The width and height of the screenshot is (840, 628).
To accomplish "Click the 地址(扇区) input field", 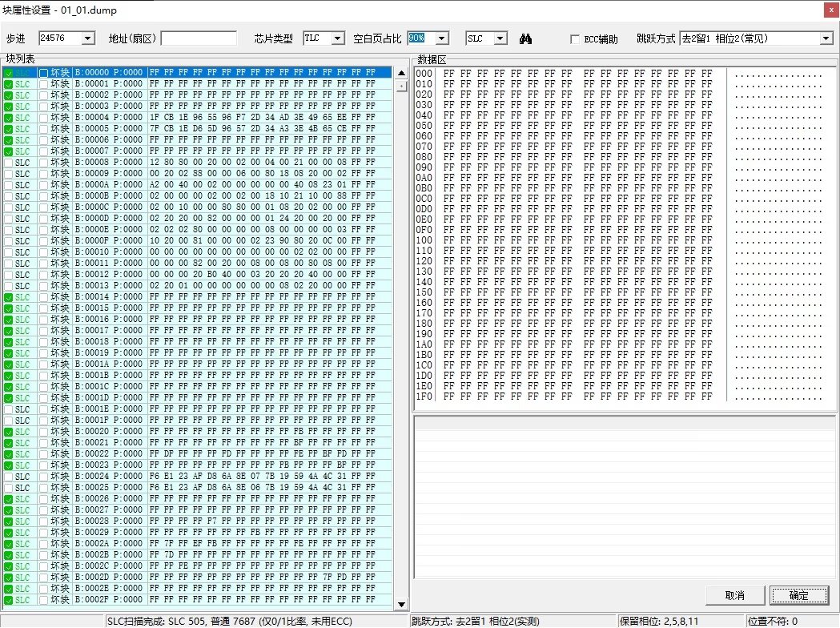I will [199, 38].
